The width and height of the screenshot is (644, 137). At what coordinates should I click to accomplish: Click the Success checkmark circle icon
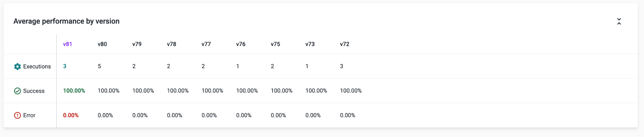tap(18, 91)
